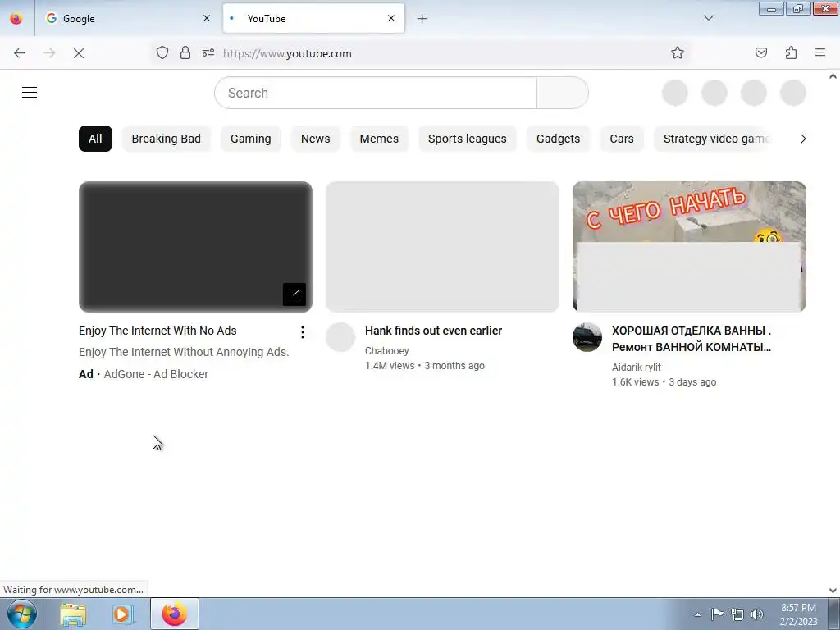The image size is (840, 630).
Task: Open Firefox application menu
Action: (x=820, y=52)
